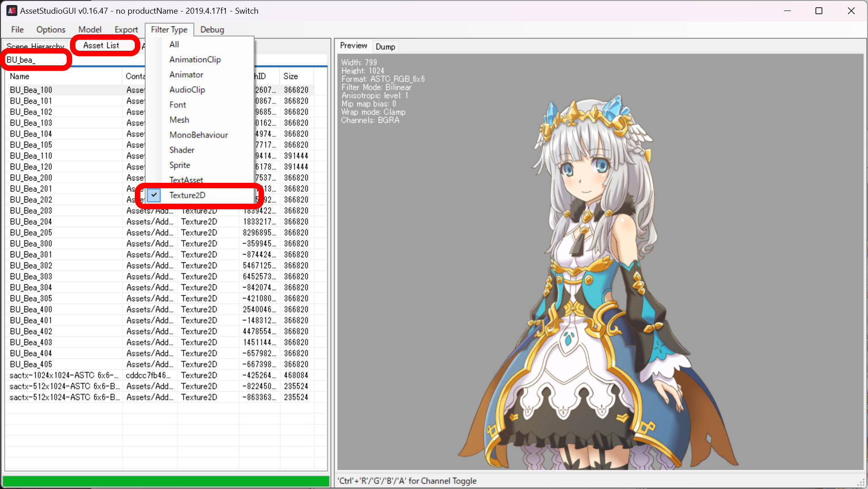This screenshot has width=868, height=489.
Task: Click the green progress bar
Action: click(166, 481)
